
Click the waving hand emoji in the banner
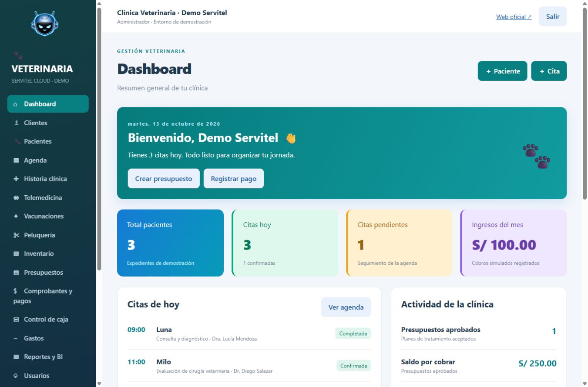click(x=291, y=138)
